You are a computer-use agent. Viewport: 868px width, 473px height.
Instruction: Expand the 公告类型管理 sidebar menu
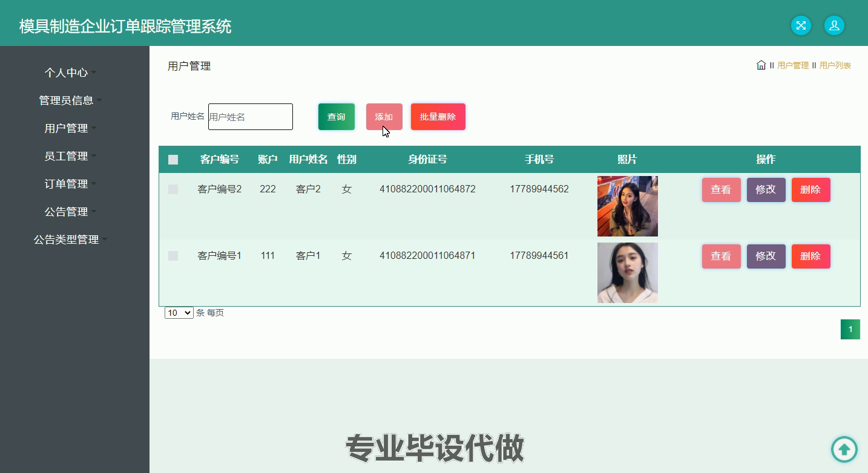[x=70, y=240]
